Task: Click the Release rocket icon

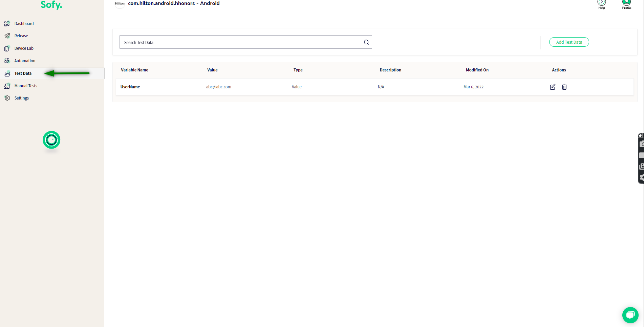Action: (x=7, y=36)
